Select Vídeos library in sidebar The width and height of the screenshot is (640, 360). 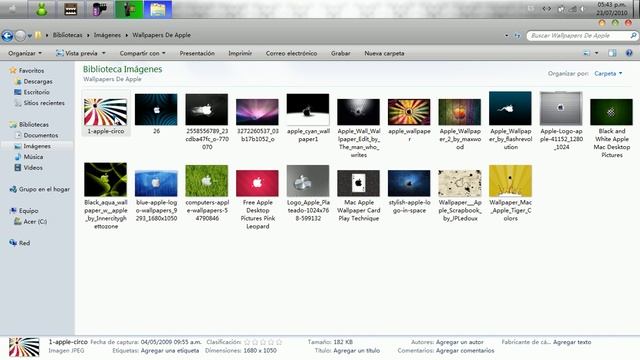[33, 168]
